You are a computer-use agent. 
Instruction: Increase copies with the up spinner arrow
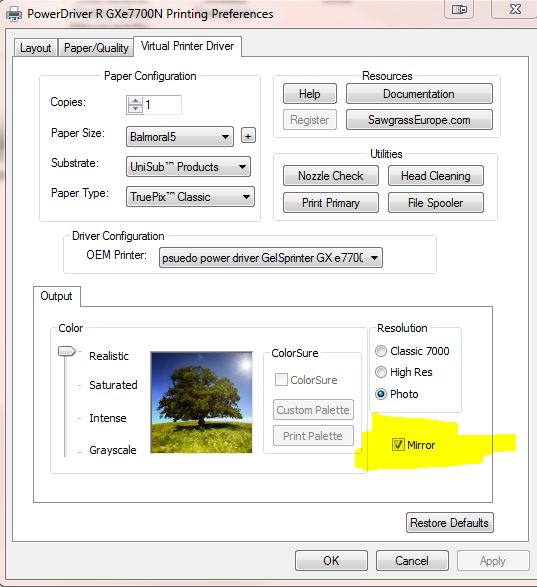pos(135,101)
